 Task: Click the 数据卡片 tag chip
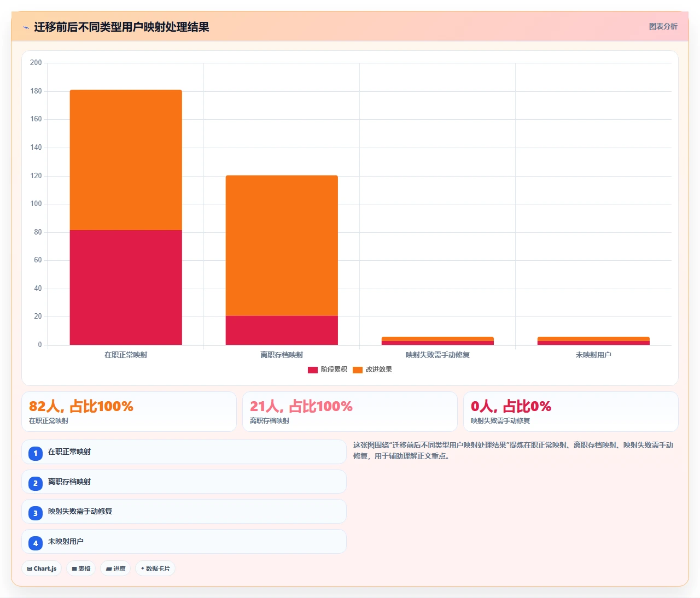[155, 568]
